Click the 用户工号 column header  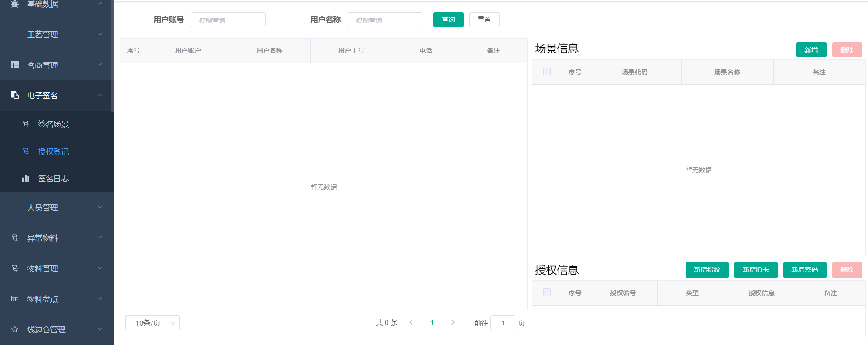pos(351,50)
